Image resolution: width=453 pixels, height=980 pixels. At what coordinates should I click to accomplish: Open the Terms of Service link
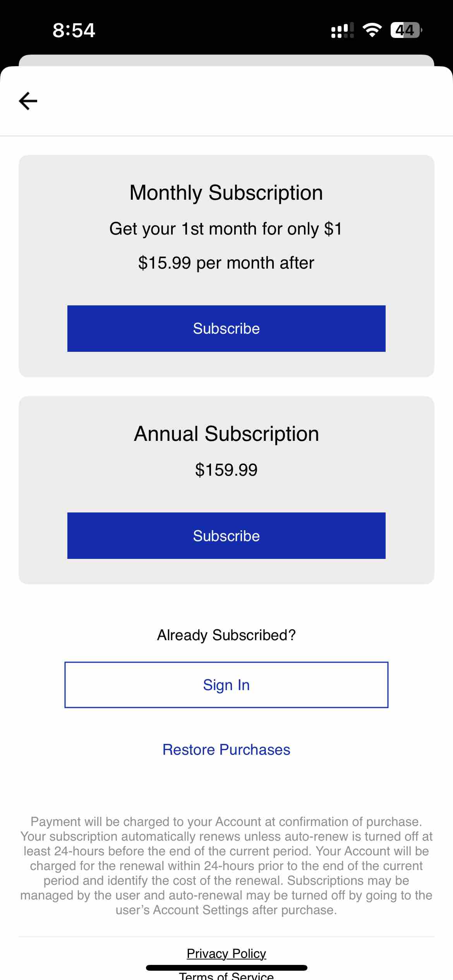226,975
